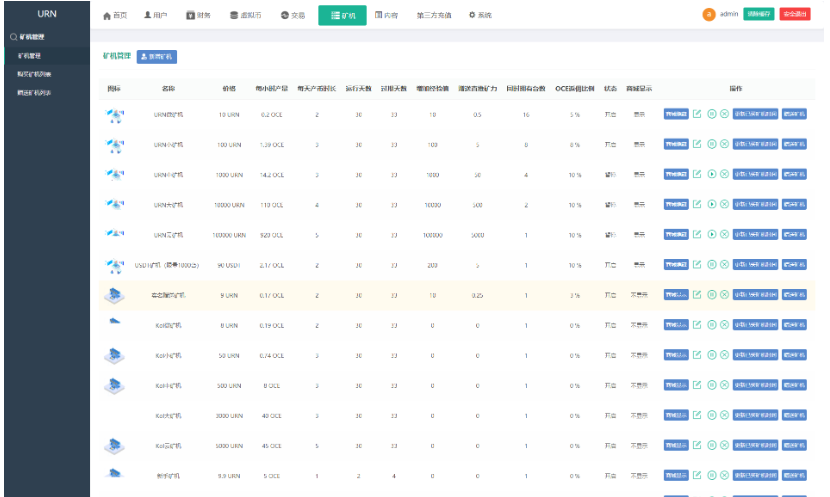Click the red logout button in the top right
The width and height of the screenshot is (830, 497).
[795, 15]
